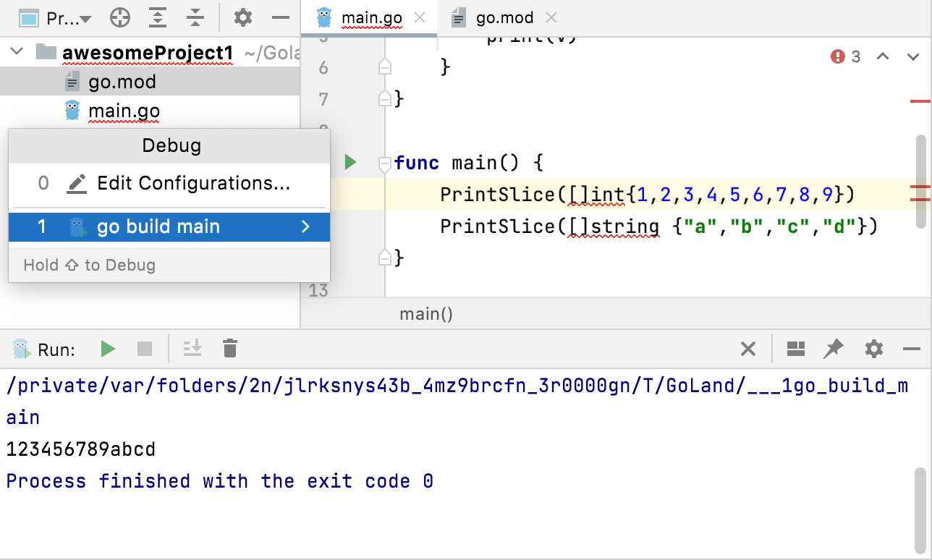Image resolution: width=932 pixels, height=560 pixels.
Task: Clear the Run console with the trash icon
Action: coord(230,349)
